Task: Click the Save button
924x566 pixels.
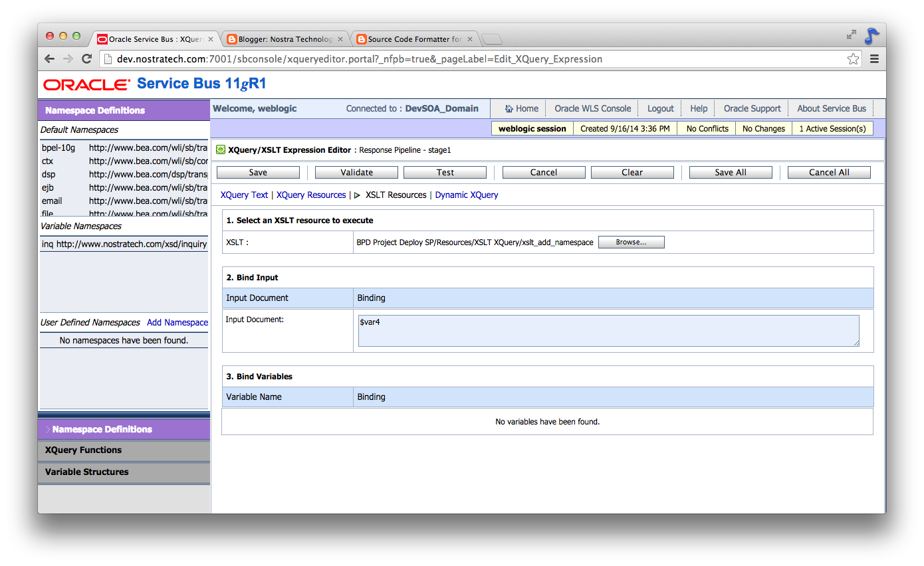Action: pyautogui.click(x=258, y=173)
